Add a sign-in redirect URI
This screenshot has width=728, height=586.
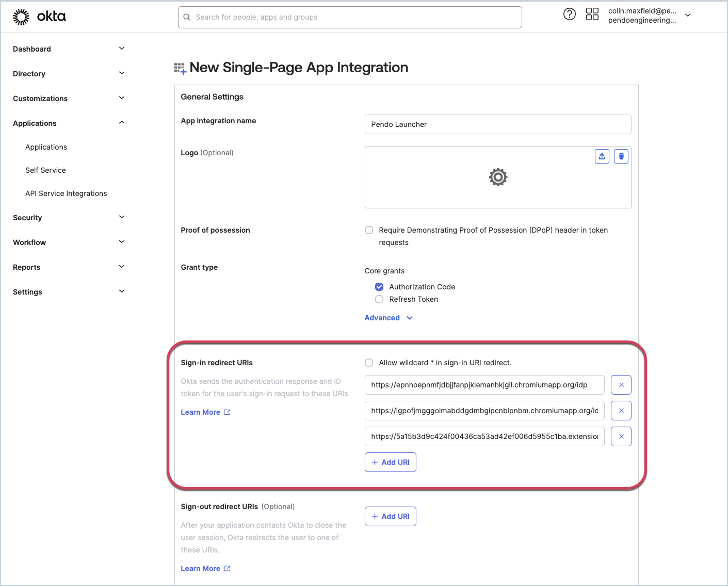391,462
